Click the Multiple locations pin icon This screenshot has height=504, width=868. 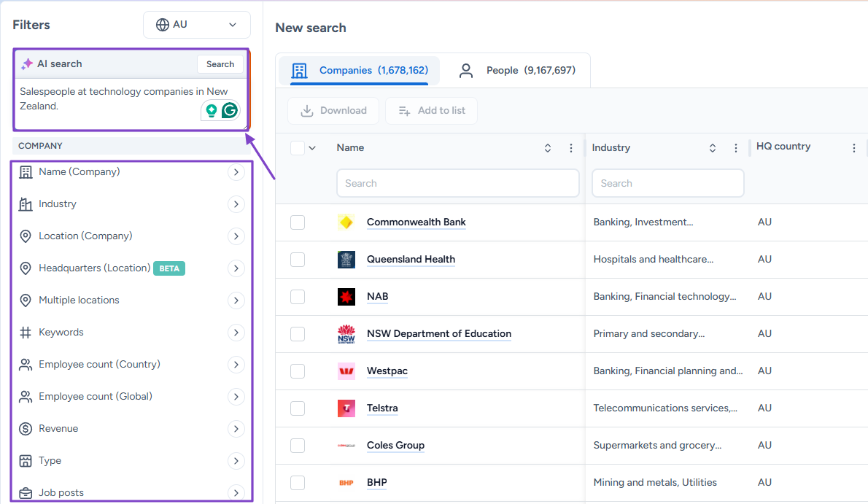pos(26,301)
